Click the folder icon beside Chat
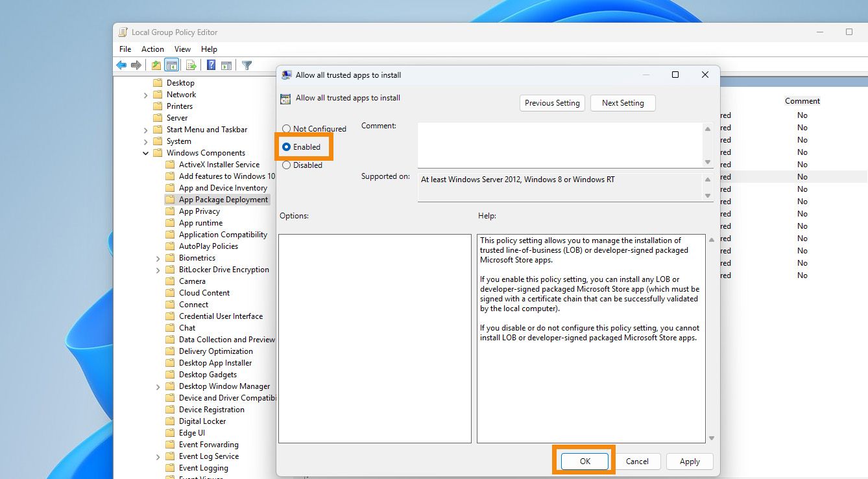 coord(170,328)
